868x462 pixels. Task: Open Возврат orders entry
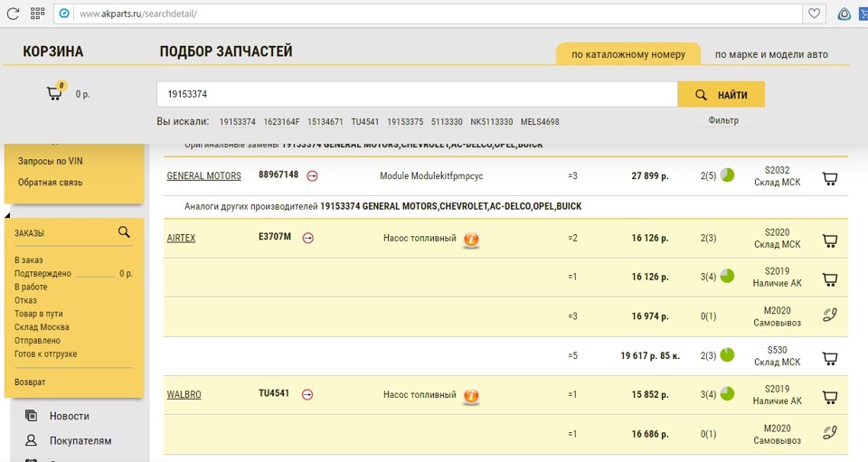30,382
